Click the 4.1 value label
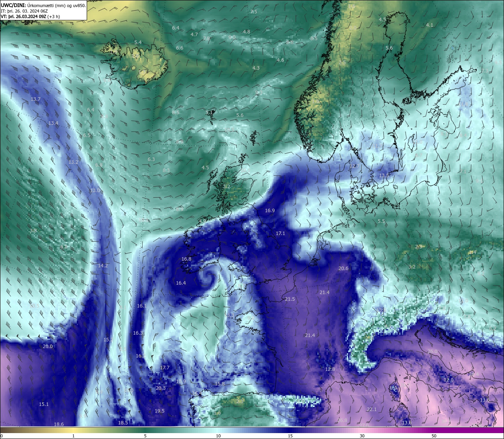 [430, 25]
